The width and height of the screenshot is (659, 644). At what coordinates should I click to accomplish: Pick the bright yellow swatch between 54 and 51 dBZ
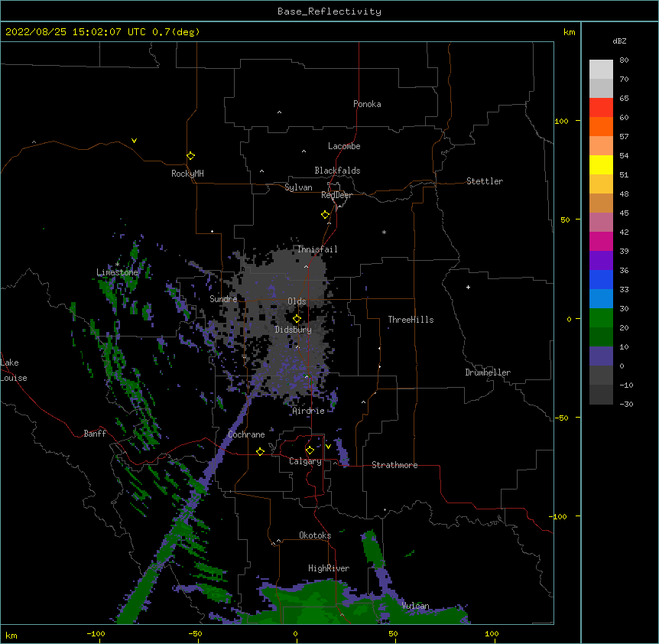[x=601, y=164]
